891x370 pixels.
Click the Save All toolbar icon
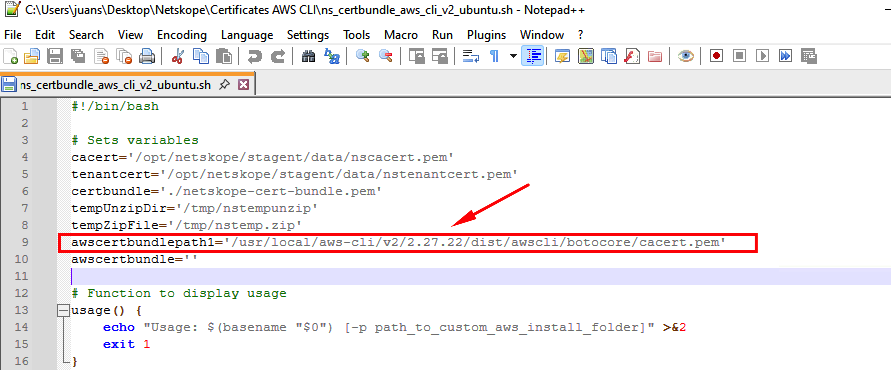78,56
